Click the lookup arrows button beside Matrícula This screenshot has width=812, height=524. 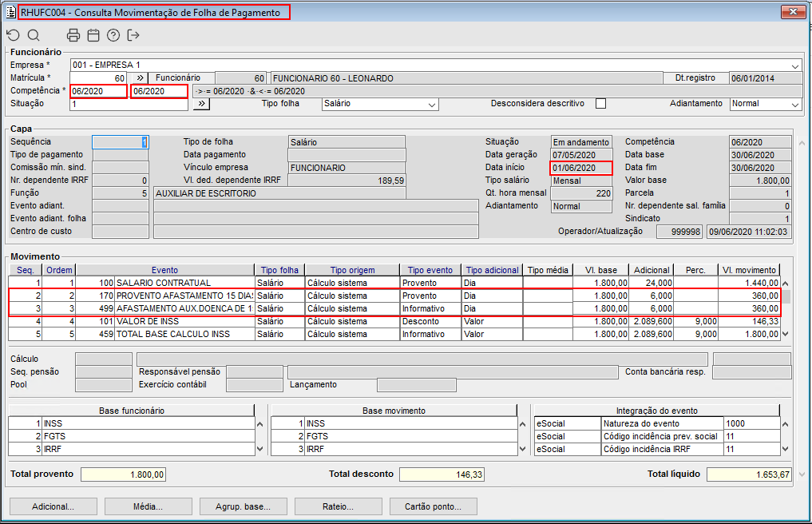[138, 78]
